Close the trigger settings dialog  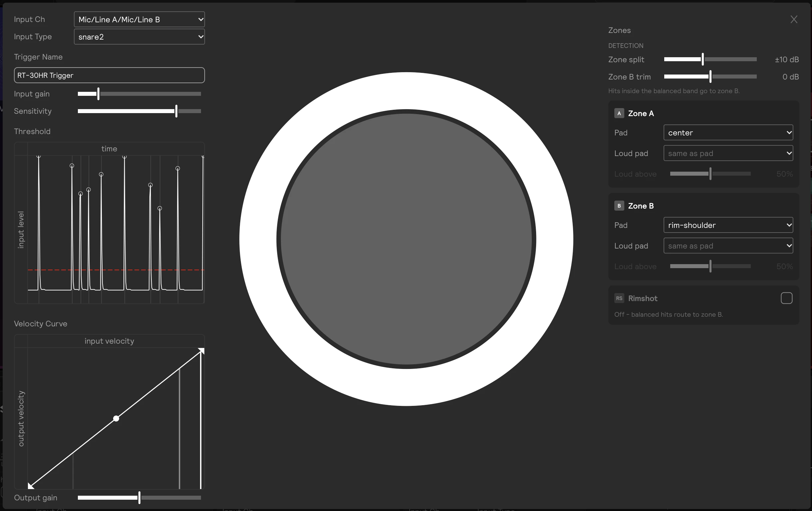[x=794, y=20]
